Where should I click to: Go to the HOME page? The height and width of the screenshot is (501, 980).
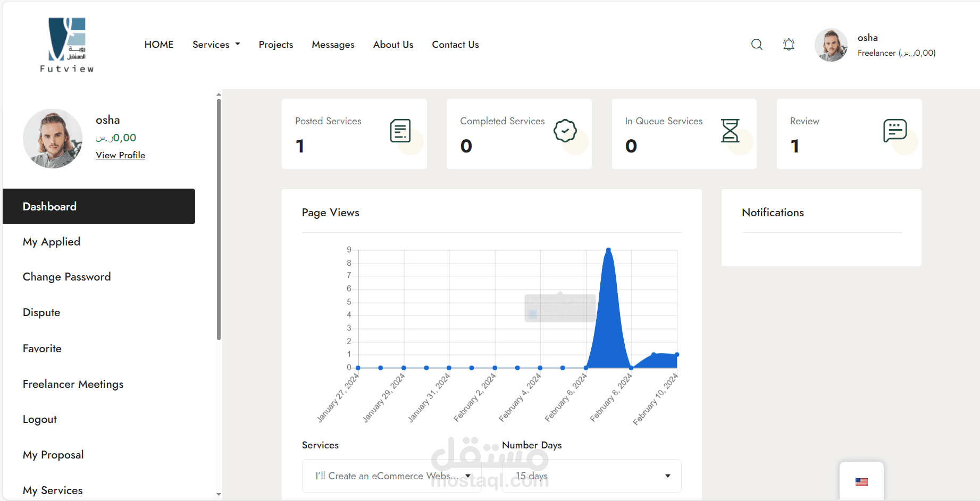coord(159,45)
